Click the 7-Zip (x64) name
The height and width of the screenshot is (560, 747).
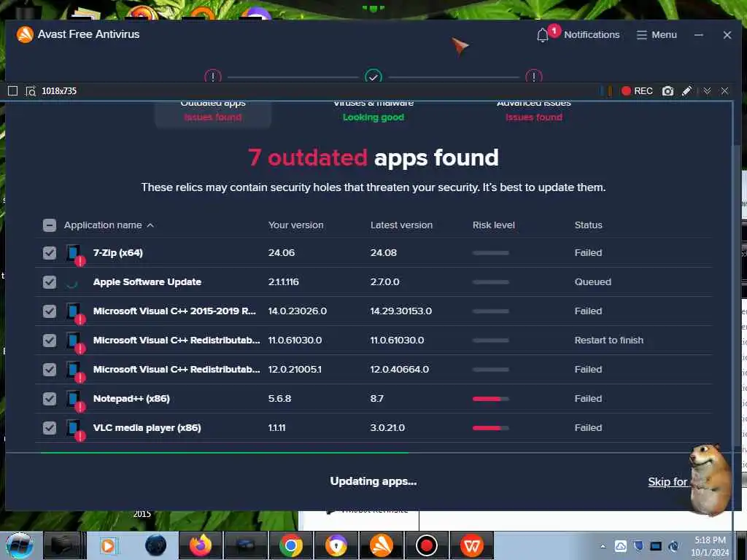point(117,253)
